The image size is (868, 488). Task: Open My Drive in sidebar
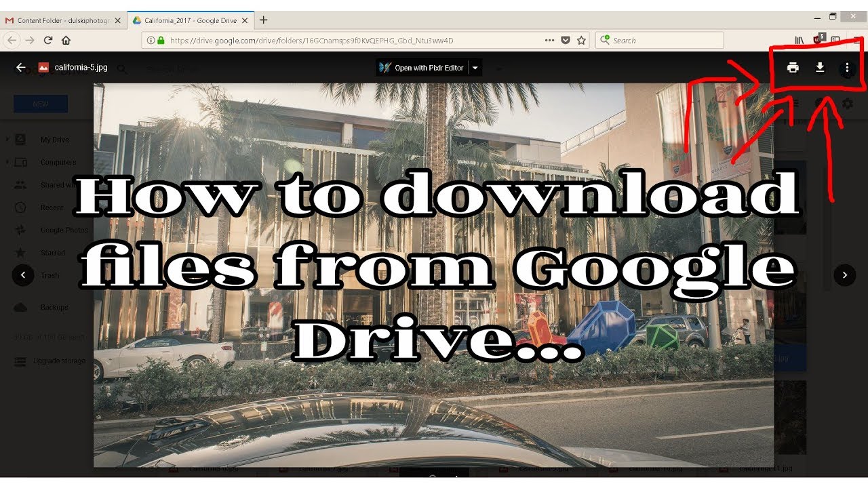pos(55,140)
